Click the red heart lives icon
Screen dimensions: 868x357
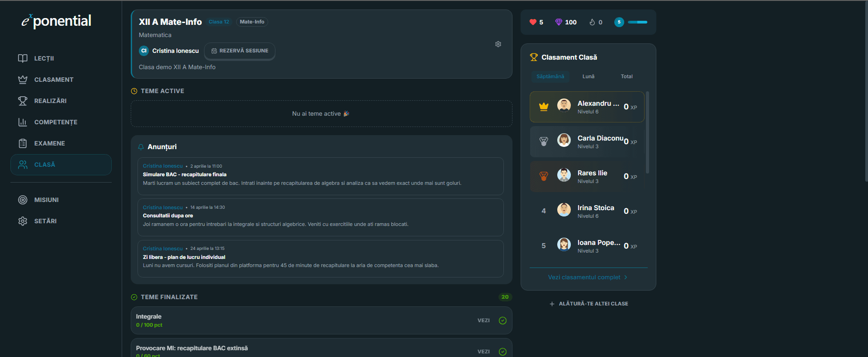click(533, 22)
